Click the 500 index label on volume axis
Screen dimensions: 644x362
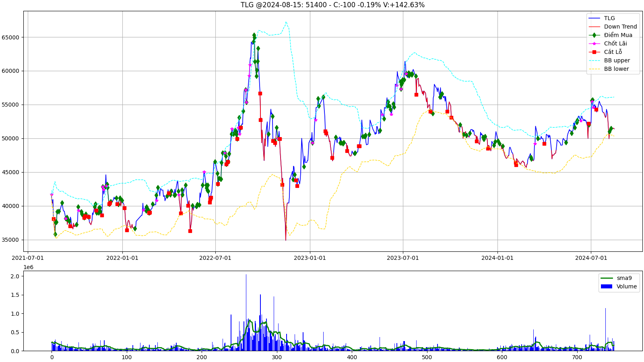point(427,357)
